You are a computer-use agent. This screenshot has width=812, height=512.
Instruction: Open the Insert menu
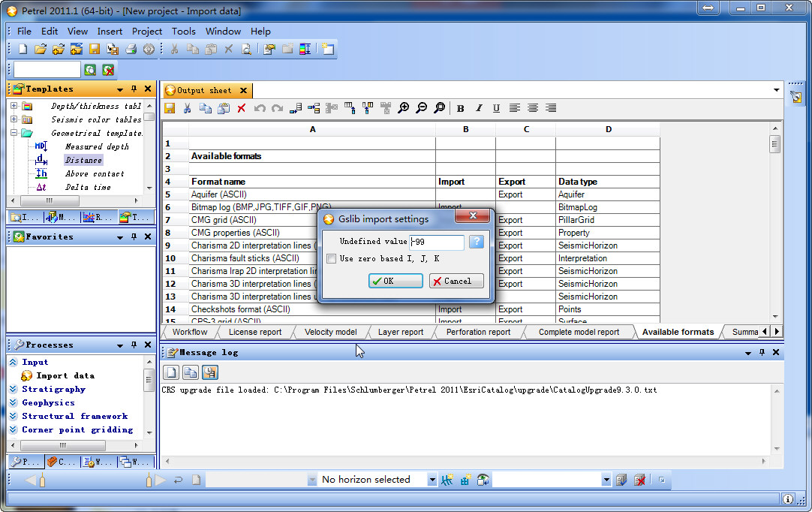point(110,31)
